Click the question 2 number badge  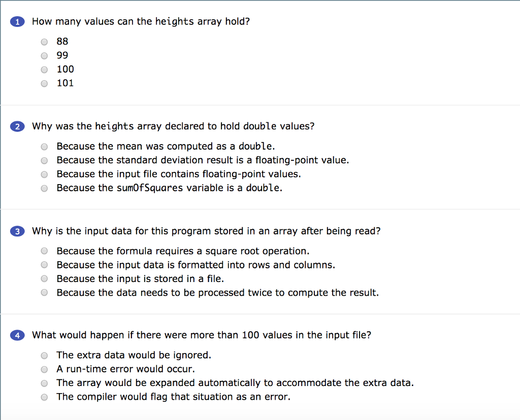(x=17, y=126)
